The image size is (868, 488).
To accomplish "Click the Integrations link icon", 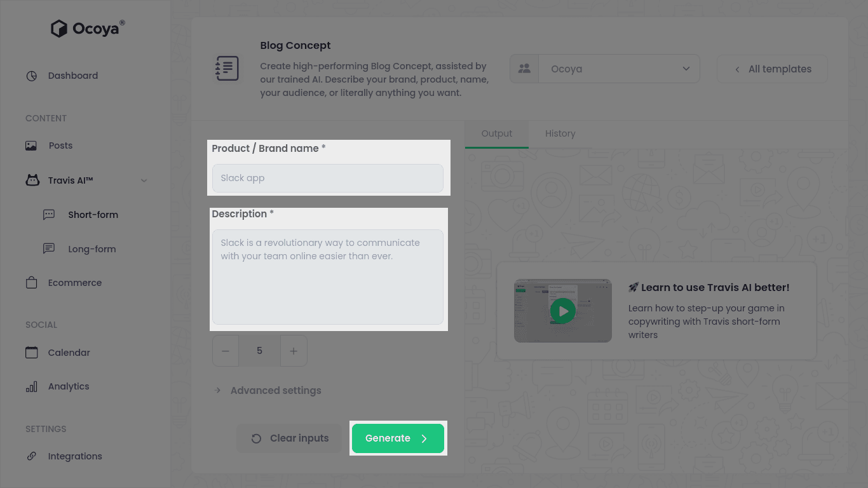I will (31, 456).
